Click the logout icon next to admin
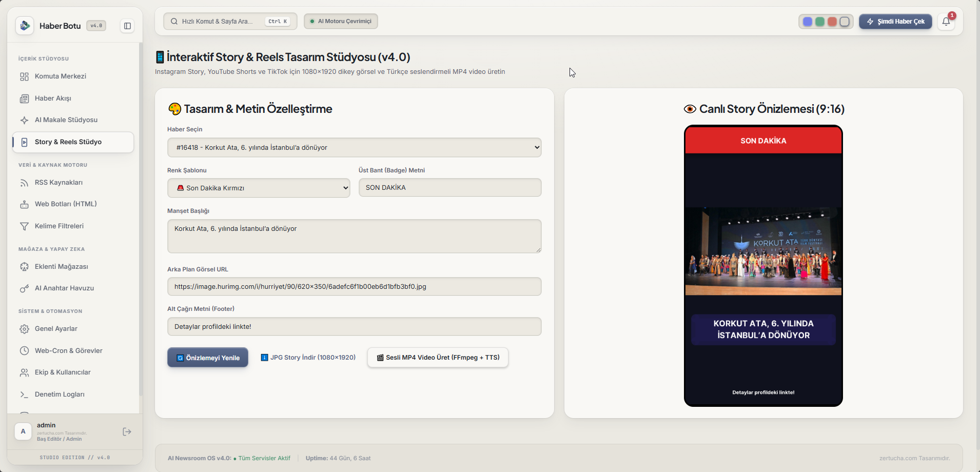This screenshot has height=472, width=980. pyautogui.click(x=127, y=432)
